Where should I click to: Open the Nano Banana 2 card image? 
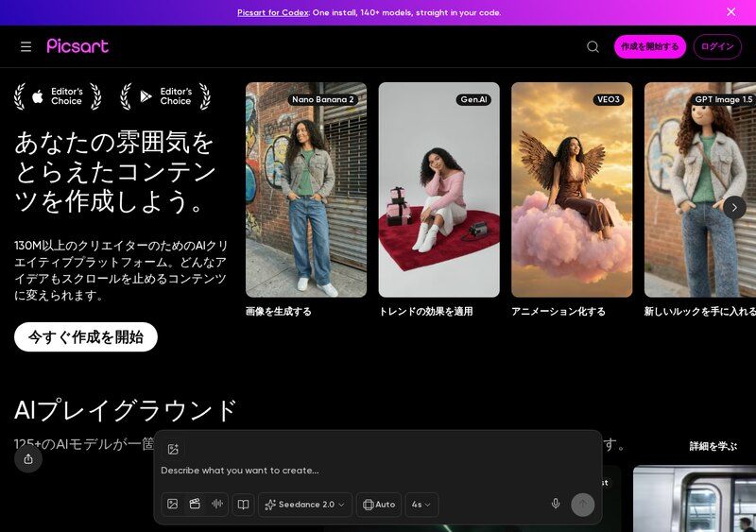click(306, 190)
